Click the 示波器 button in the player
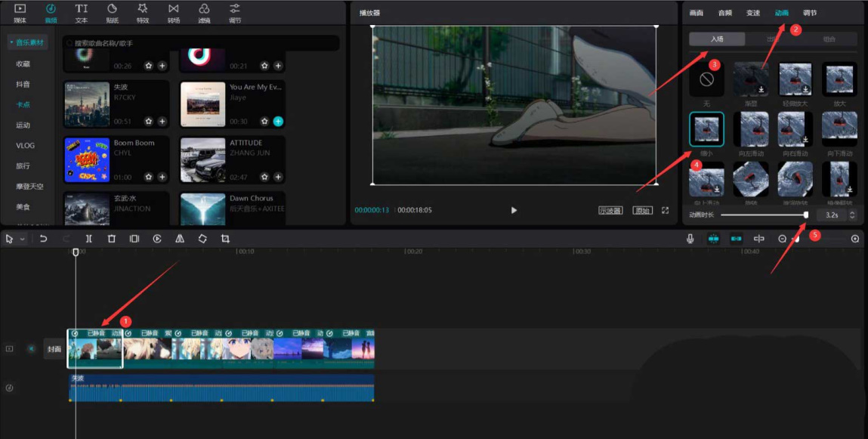This screenshot has width=868, height=439. click(x=610, y=210)
